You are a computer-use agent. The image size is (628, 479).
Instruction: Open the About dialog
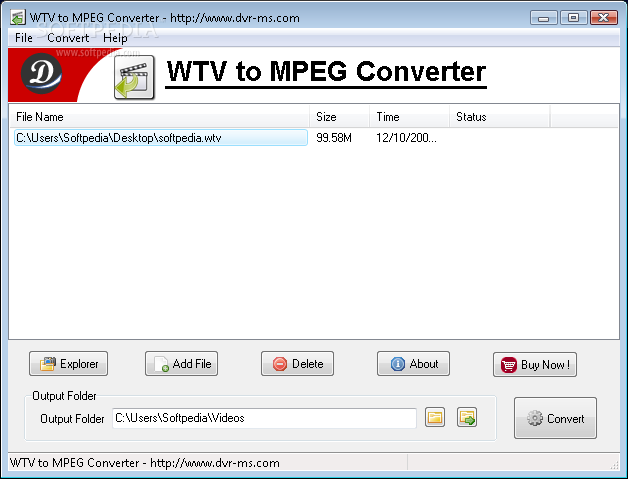pos(413,364)
